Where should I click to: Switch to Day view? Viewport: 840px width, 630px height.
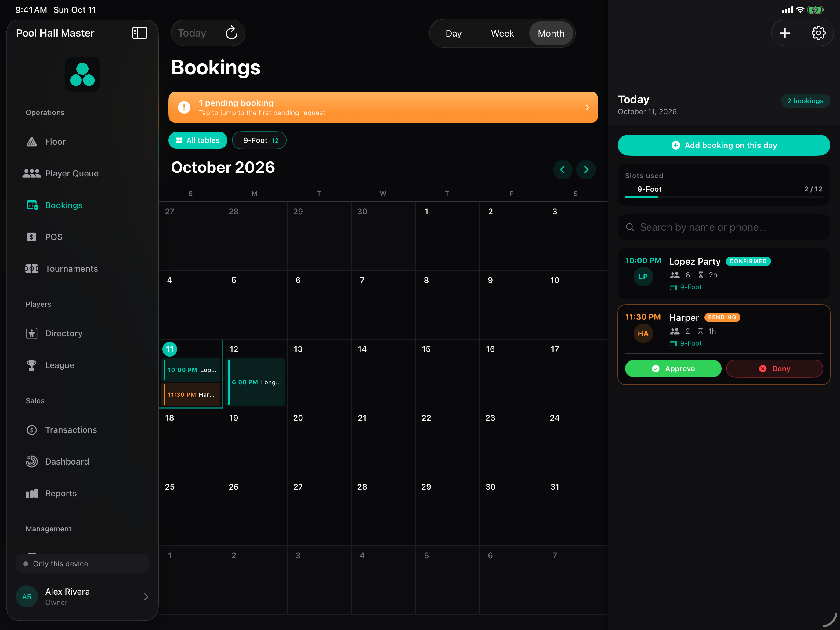coord(453,33)
